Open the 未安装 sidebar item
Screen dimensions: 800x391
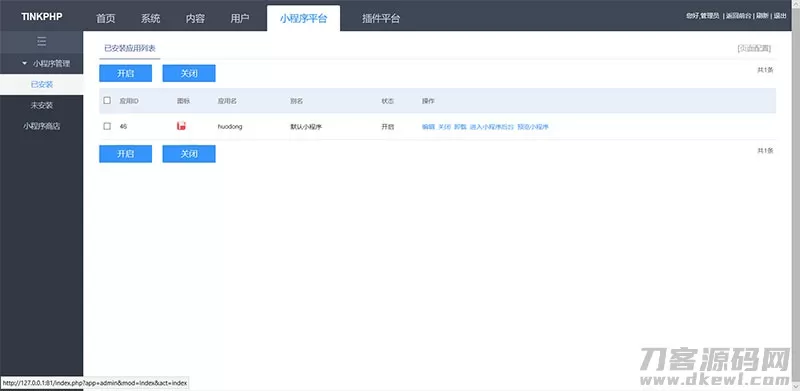42,105
